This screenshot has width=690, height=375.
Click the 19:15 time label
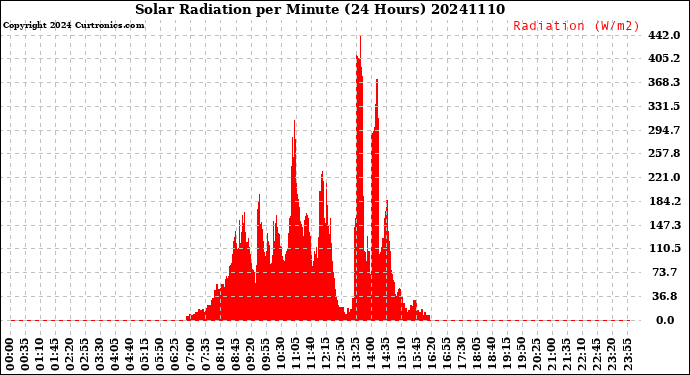(x=506, y=355)
